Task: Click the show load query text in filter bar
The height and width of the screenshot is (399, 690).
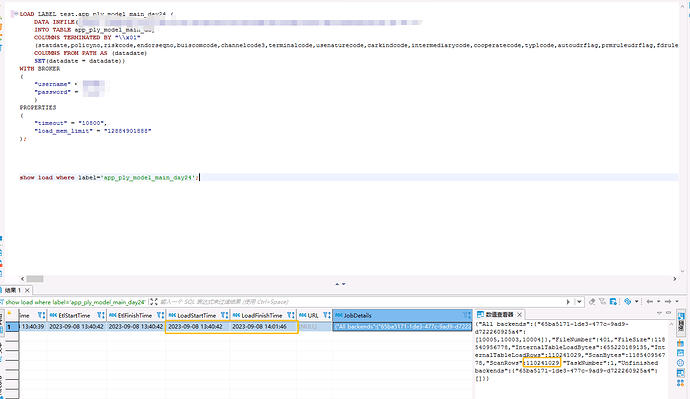Action: (x=75, y=302)
